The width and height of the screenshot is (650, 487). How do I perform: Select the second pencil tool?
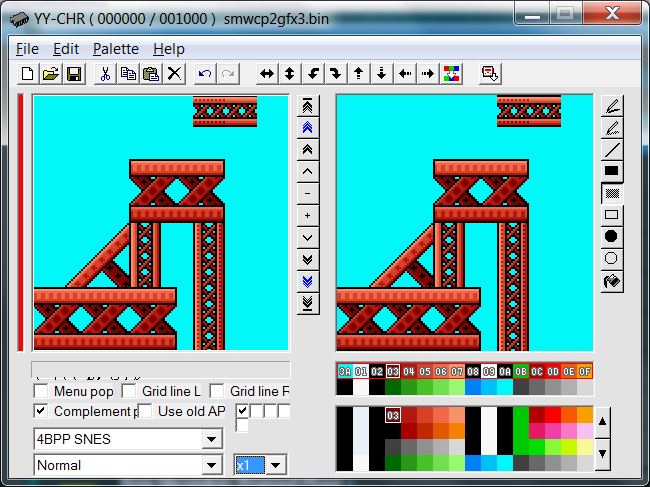[612, 128]
